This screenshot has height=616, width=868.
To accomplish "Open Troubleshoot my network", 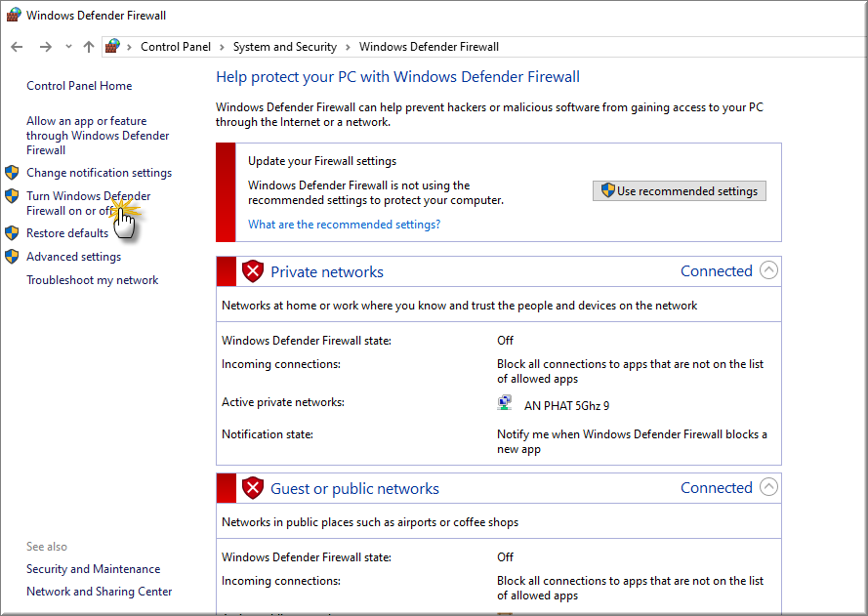I will coord(93,280).
